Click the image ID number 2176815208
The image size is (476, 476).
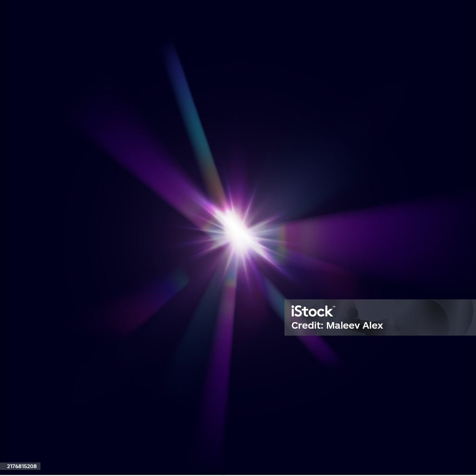pos(21,466)
